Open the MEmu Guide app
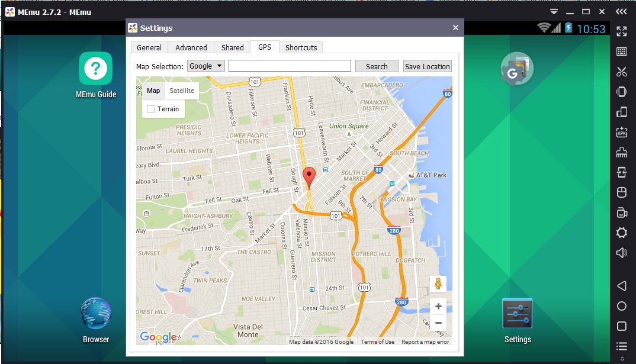This screenshot has height=364, width=636. [96, 75]
